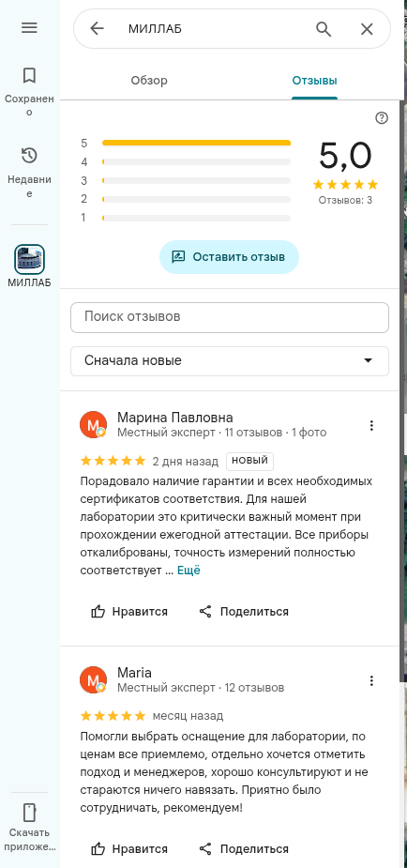Screen dimensions: 407x868
Task: Like Марина Павловна's review
Action: [129, 612]
